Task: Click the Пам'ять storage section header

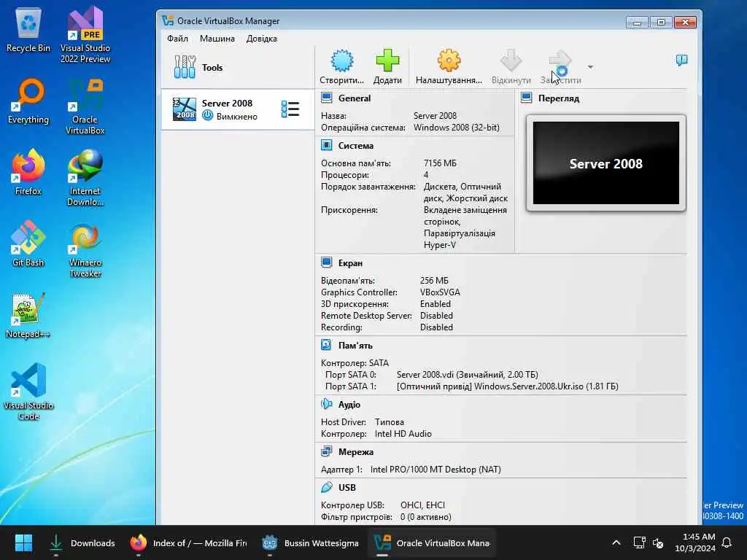Action: pyautogui.click(x=355, y=346)
